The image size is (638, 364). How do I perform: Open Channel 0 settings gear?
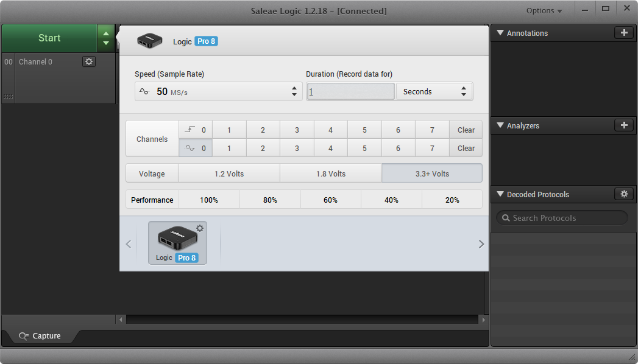pyautogui.click(x=89, y=61)
